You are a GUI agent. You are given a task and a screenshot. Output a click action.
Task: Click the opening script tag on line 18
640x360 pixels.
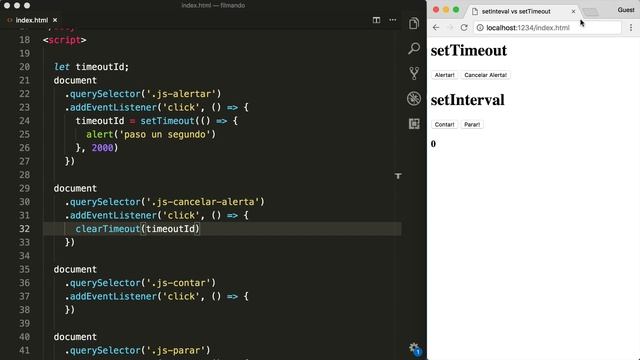coord(64,40)
